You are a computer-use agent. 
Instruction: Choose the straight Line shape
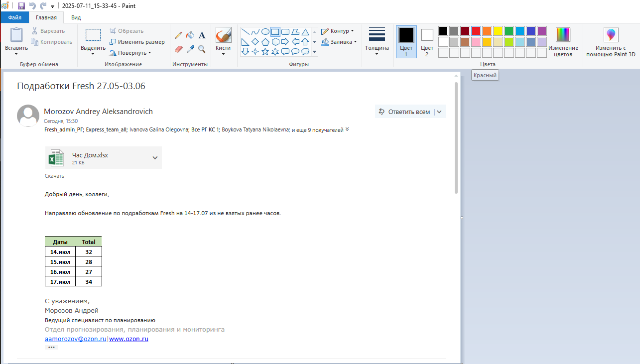click(x=245, y=32)
